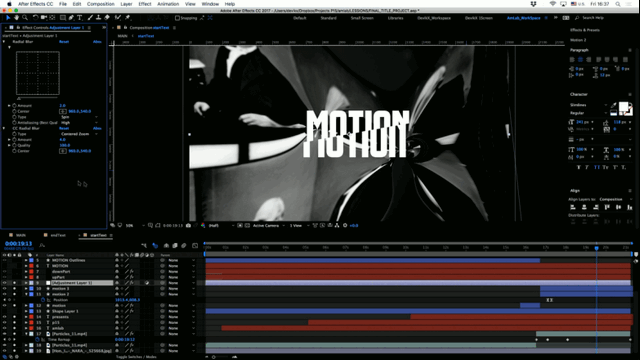Switch to Standard workspace

[329, 18]
